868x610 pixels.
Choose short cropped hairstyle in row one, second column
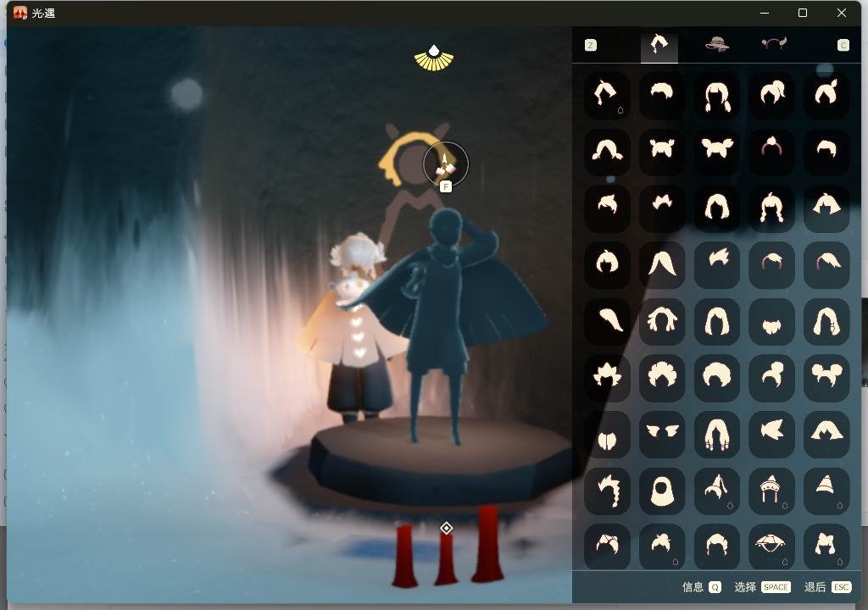[x=662, y=95]
